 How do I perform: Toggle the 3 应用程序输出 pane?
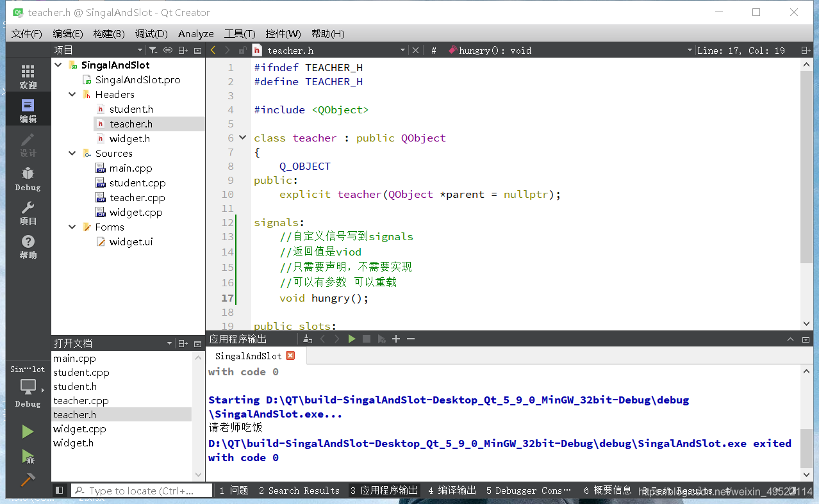pos(384,491)
